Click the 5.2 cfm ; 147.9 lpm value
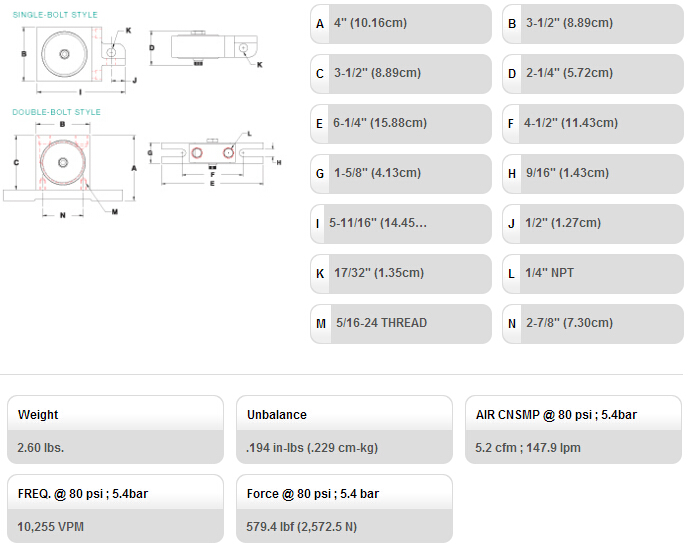 click(x=528, y=448)
